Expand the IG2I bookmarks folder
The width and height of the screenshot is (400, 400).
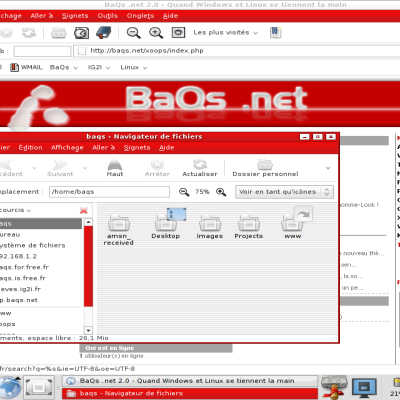click(x=99, y=67)
